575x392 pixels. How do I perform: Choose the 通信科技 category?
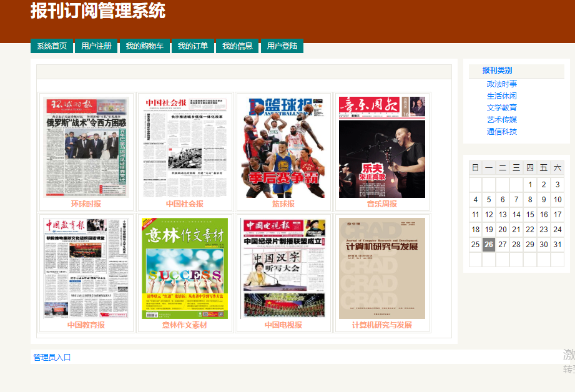(502, 131)
